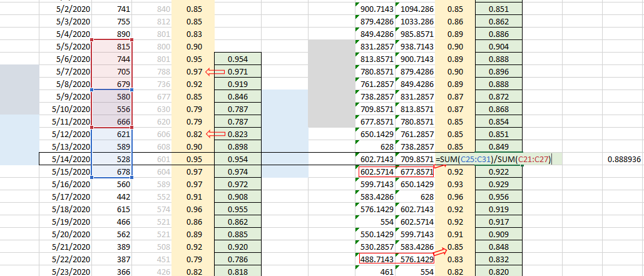The image size is (644, 276).
Task: Click the green cell showing 0.972
Action: tap(237, 184)
